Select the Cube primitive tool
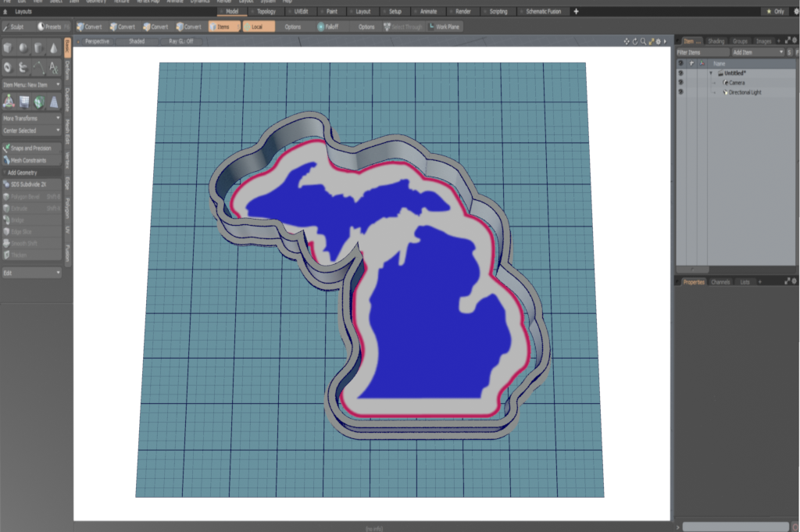800x532 pixels. click(x=9, y=48)
